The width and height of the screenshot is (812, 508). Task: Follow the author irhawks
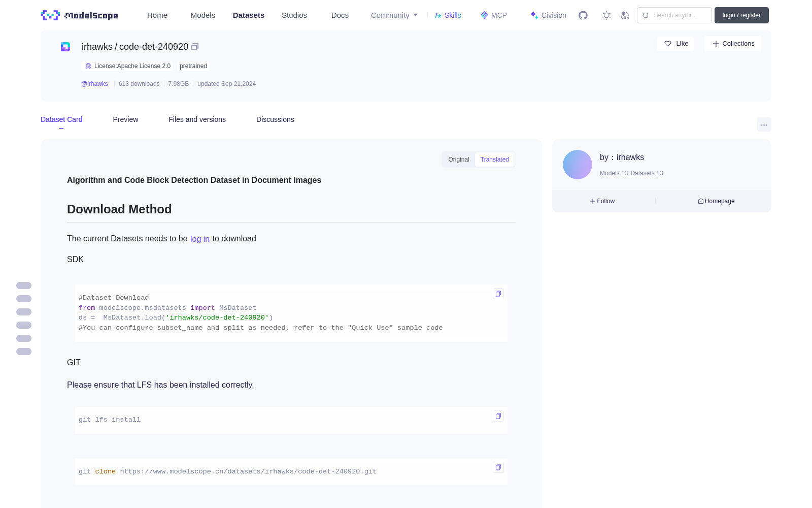pyautogui.click(x=602, y=201)
